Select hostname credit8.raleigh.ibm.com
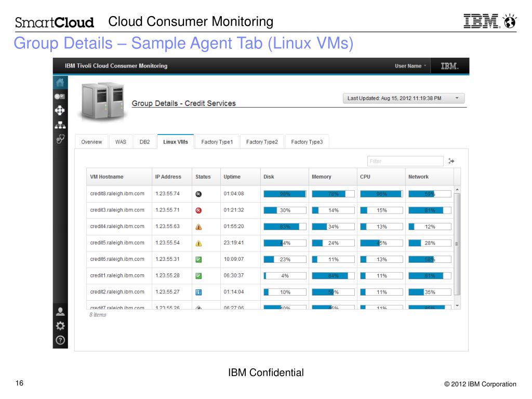 (x=117, y=194)
